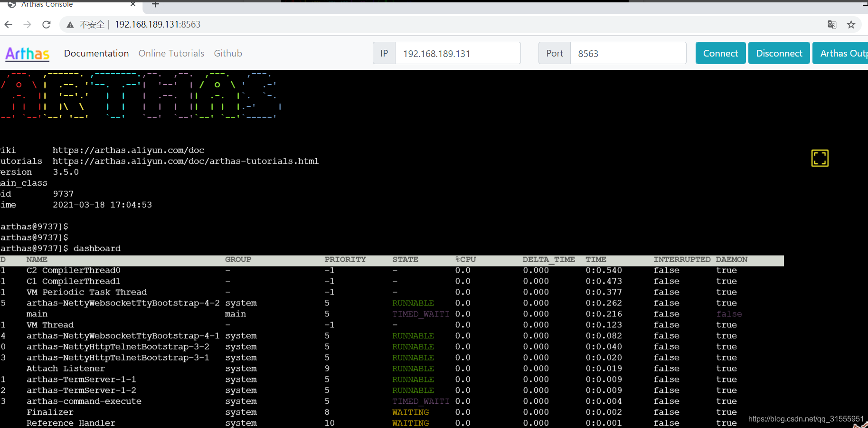
Task: Focus the Port input field
Action: (628, 53)
